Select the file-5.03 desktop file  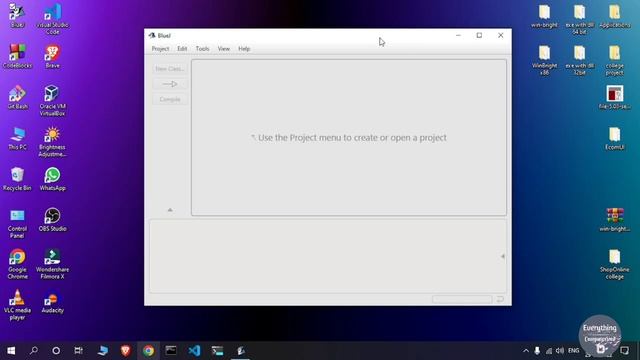coord(615,97)
